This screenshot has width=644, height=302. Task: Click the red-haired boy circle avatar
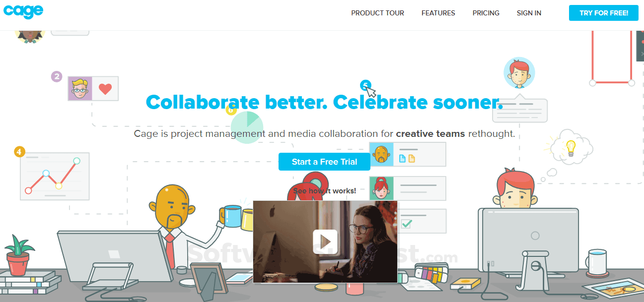[x=519, y=73]
